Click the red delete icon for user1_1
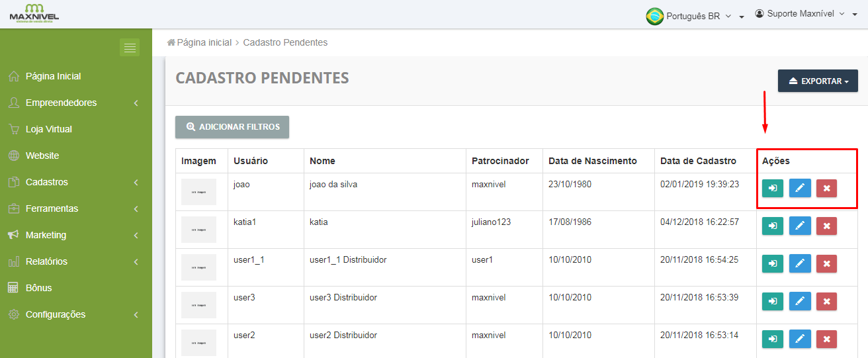 point(826,264)
